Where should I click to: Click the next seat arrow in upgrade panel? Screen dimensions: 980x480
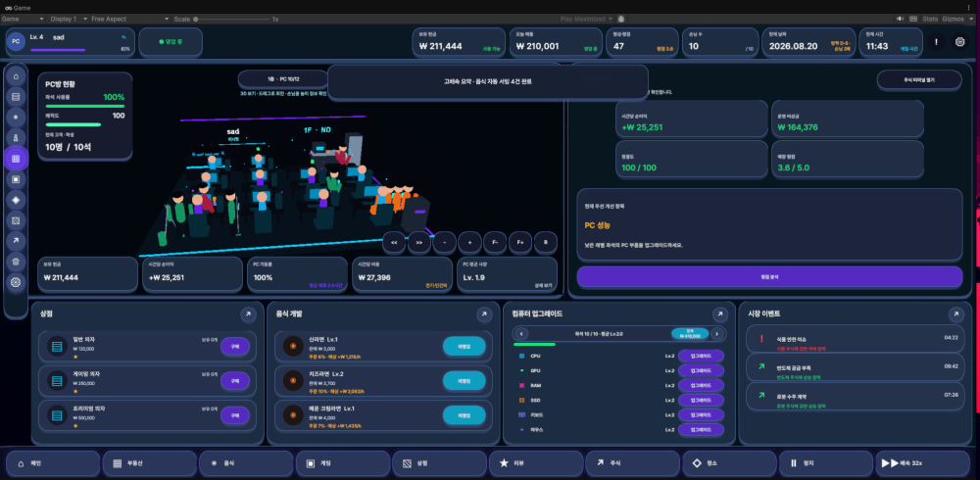pyautogui.click(x=717, y=334)
